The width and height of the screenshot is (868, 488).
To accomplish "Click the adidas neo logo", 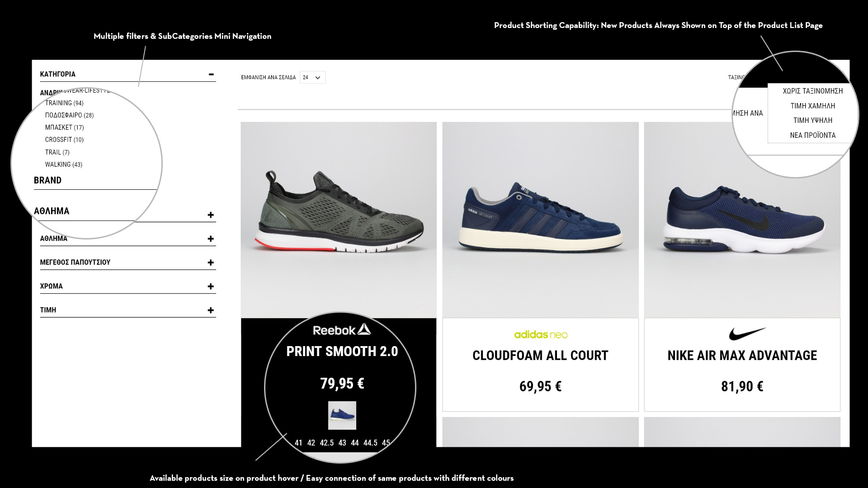I will pos(541,334).
